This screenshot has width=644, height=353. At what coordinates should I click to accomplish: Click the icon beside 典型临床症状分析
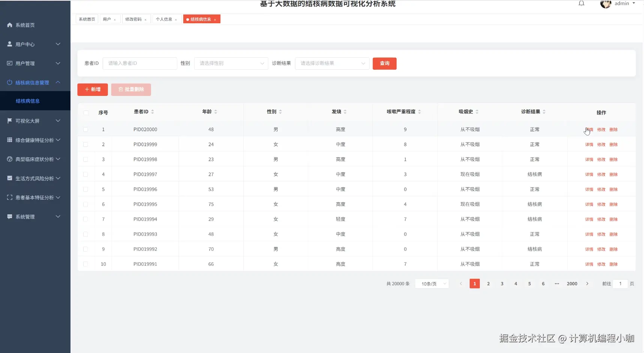click(x=10, y=159)
